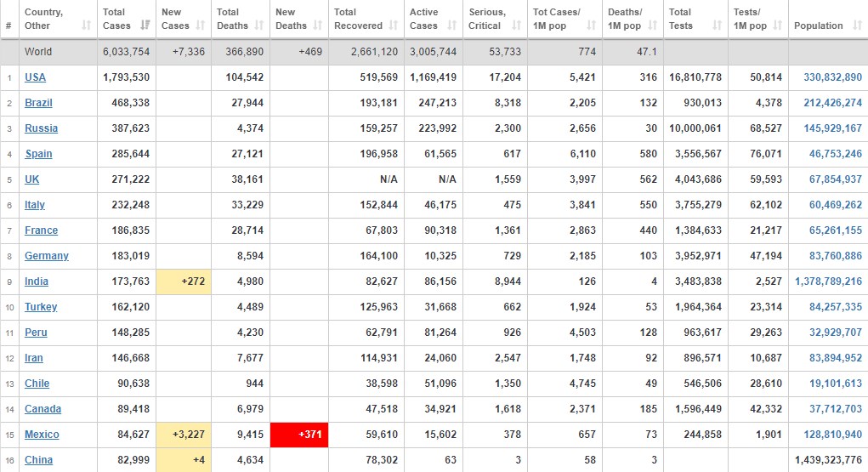Select the # column header

[9, 26]
